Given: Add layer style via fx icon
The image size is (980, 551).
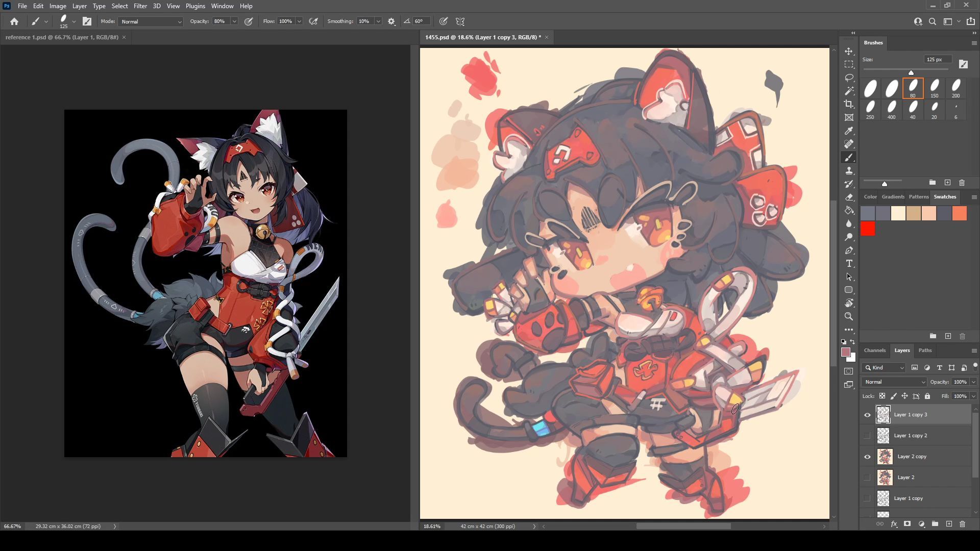Looking at the screenshot, I should tap(894, 524).
